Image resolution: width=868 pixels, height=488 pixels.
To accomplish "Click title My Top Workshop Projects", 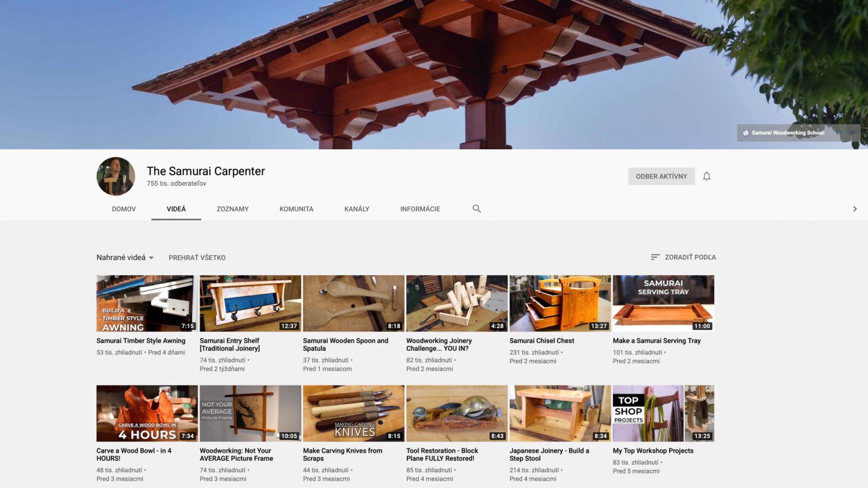I will pyautogui.click(x=653, y=451).
